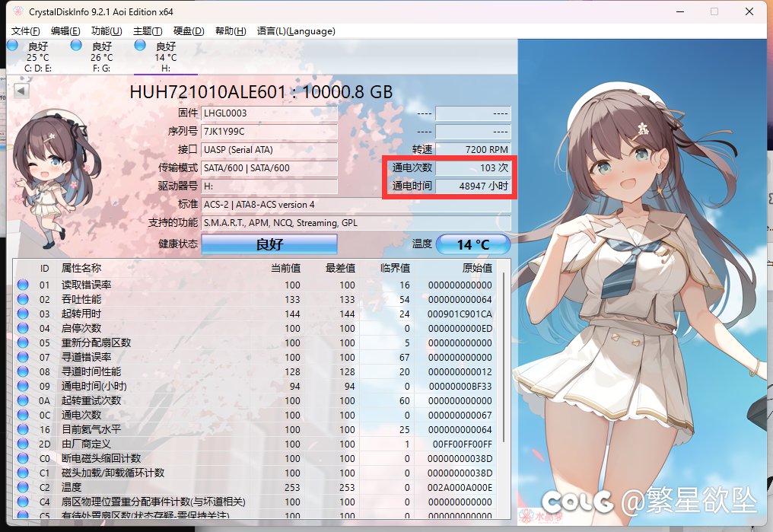The height and width of the screenshot is (532, 773).
Task: Click the 当前值 column header
Action: 285,268
